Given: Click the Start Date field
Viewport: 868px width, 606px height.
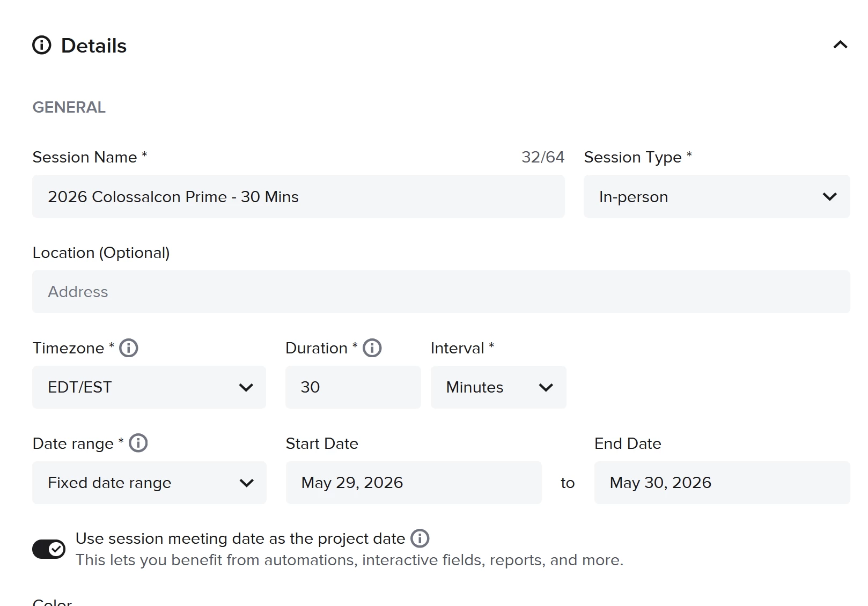Looking at the screenshot, I should click(x=413, y=483).
